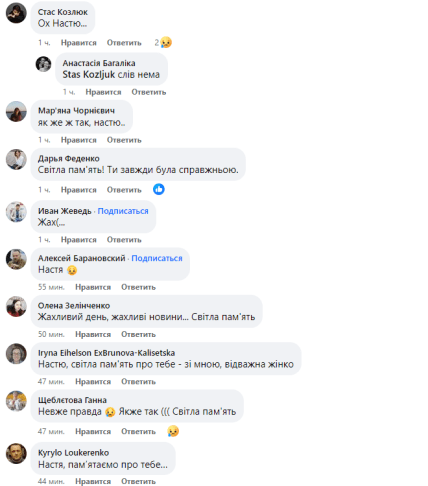Image resolution: width=428 pixels, height=486 pixels.
Task: Reply to Анастасія Багаліка's comment
Action: pyautogui.click(x=149, y=92)
